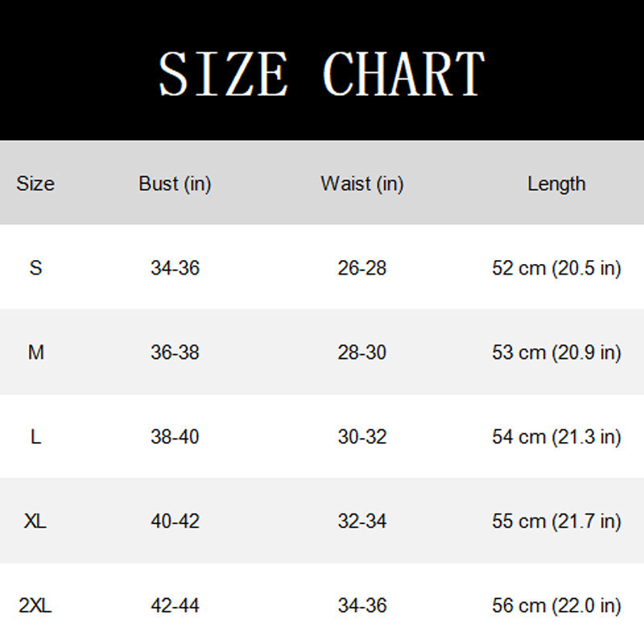Click the M size row label
Image resolution: width=644 pixels, height=644 pixels.
35,353
